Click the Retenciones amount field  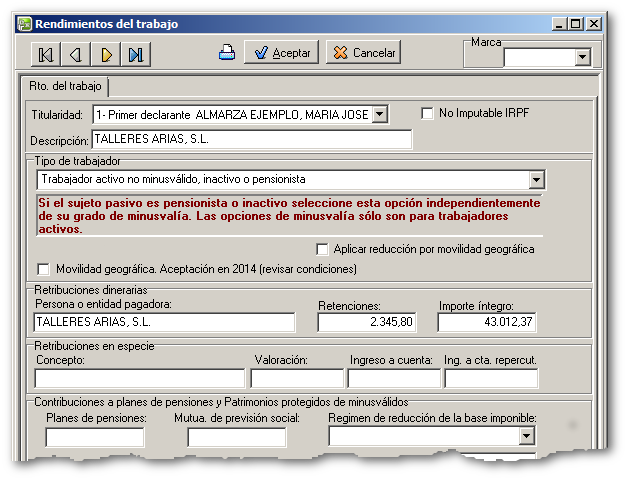(x=368, y=322)
